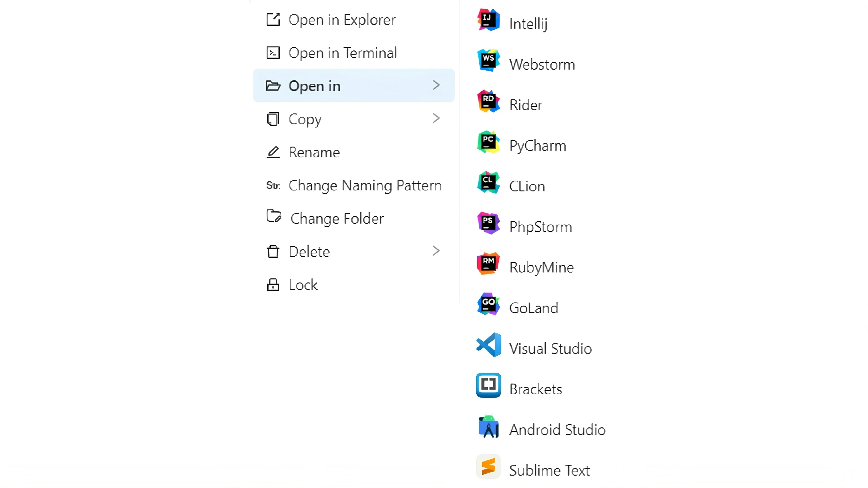Open with Visual Studio
Viewport: 868px width, 488px height.
(551, 348)
